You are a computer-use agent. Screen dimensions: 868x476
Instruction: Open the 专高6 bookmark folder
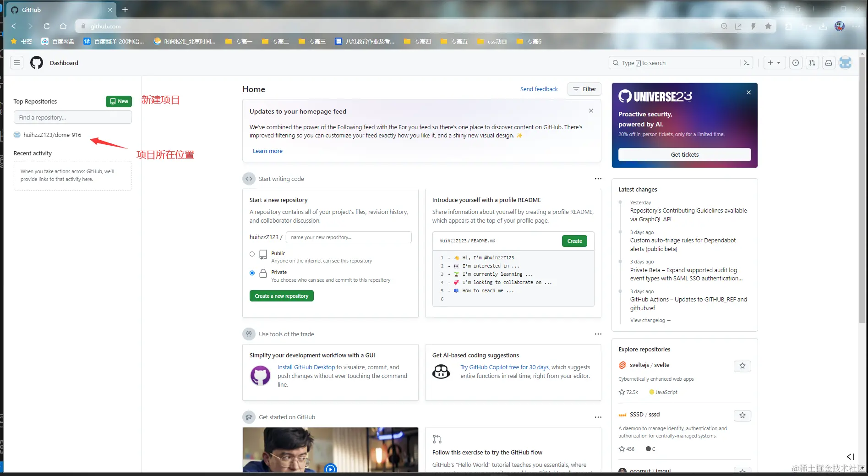(x=529, y=41)
